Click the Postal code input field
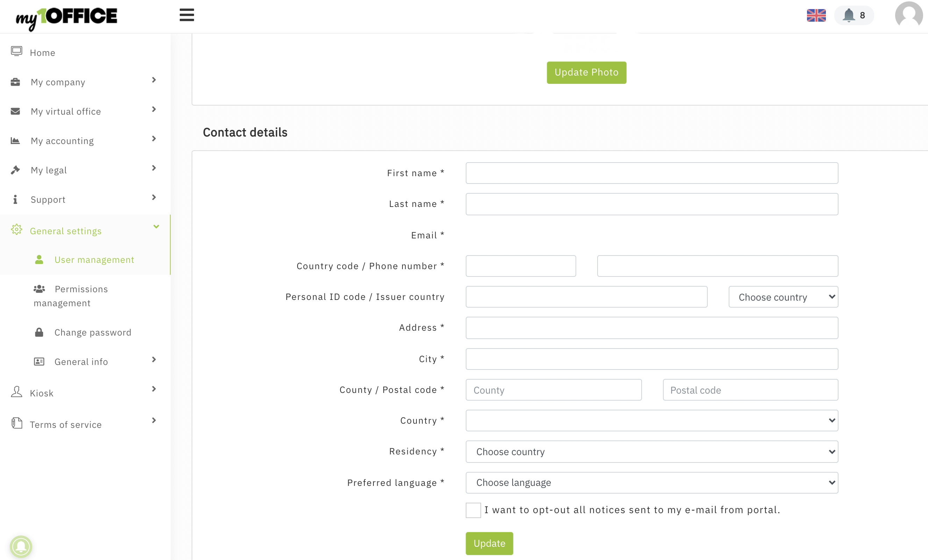928x560 pixels. click(x=750, y=390)
